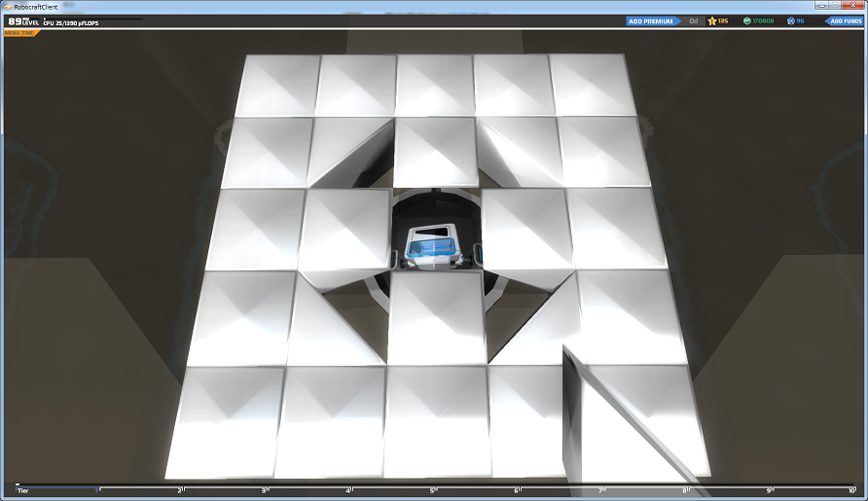Click tier 6 marker on tier bar

518,490
